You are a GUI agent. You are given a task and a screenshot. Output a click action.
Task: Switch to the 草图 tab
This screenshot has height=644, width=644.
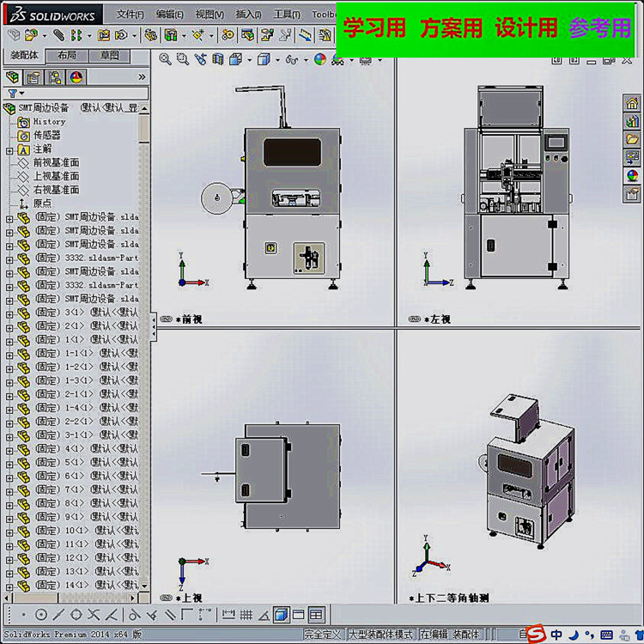point(109,56)
